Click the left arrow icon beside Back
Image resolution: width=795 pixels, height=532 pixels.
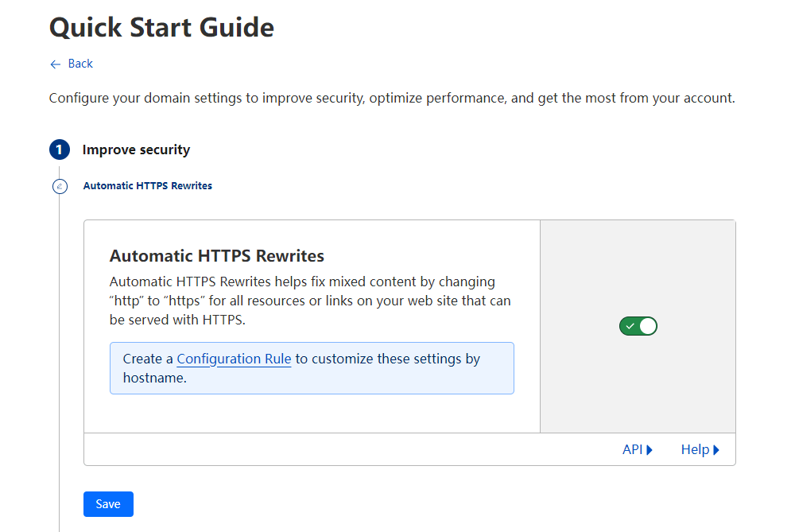coord(55,64)
